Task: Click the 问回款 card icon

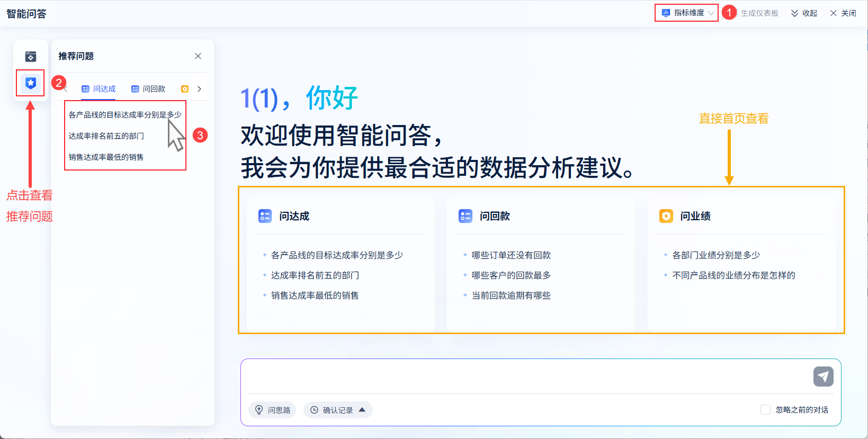Action: tap(466, 216)
